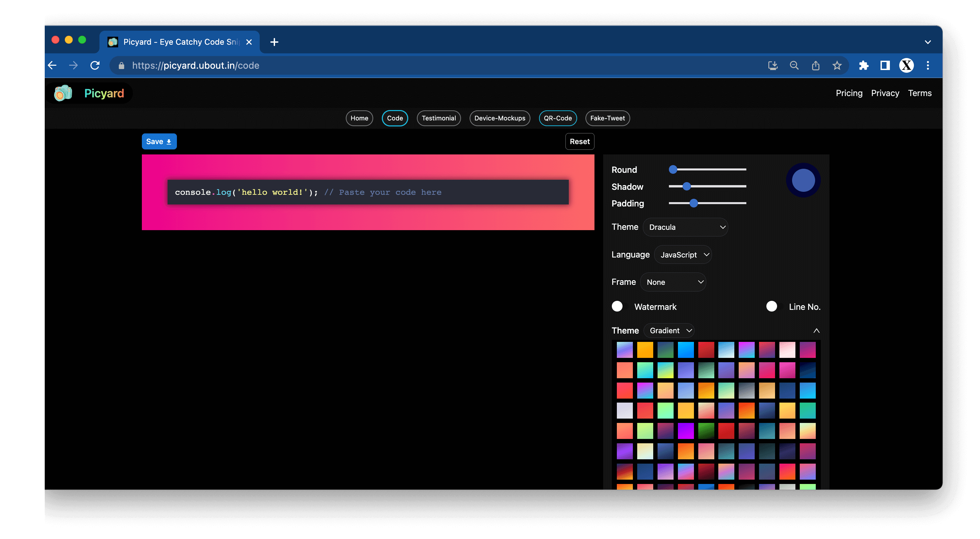Click the blue Save button
Screen dimensions: 980x539
(159, 141)
